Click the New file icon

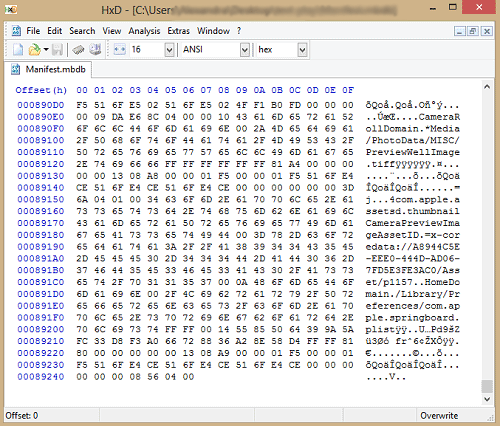tap(18, 50)
